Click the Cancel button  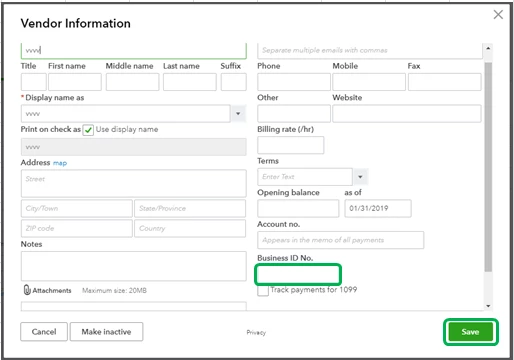(x=44, y=332)
